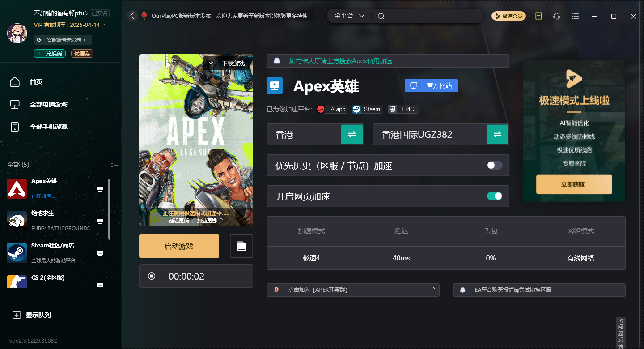Click the Steam platform badge
This screenshot has height=349, width=644.
(367, 109)
